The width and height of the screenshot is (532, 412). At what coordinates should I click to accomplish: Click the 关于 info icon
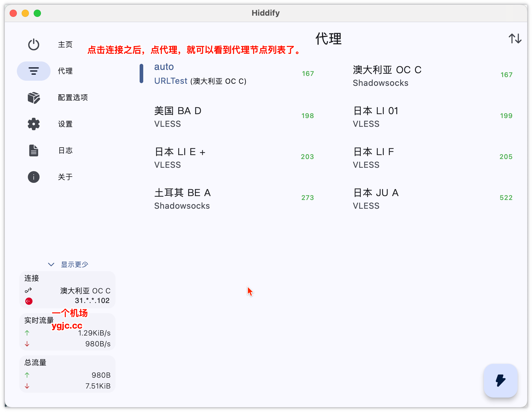click(33, 177)
